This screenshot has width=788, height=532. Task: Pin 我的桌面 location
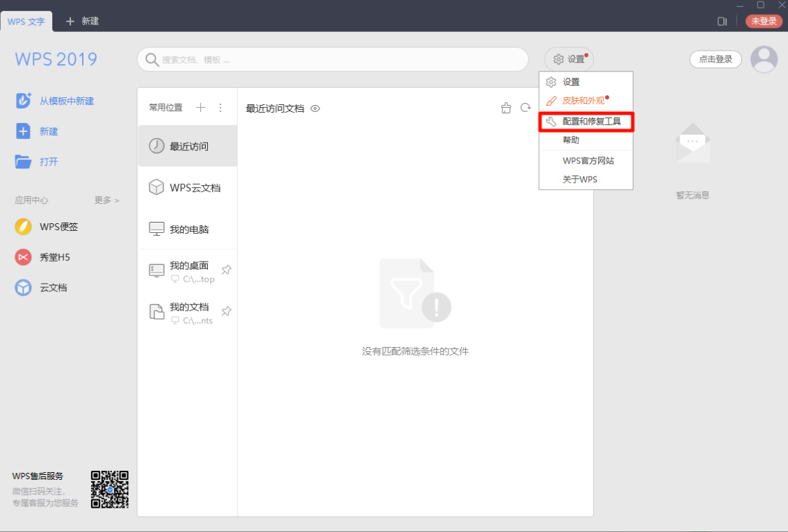pos(227,270)
